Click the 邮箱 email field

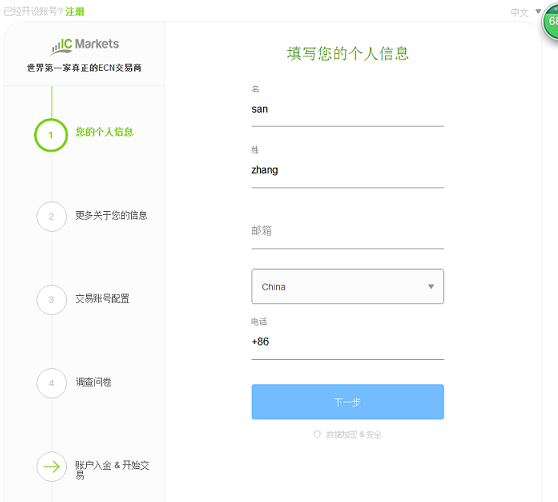(x=348, y=232)
